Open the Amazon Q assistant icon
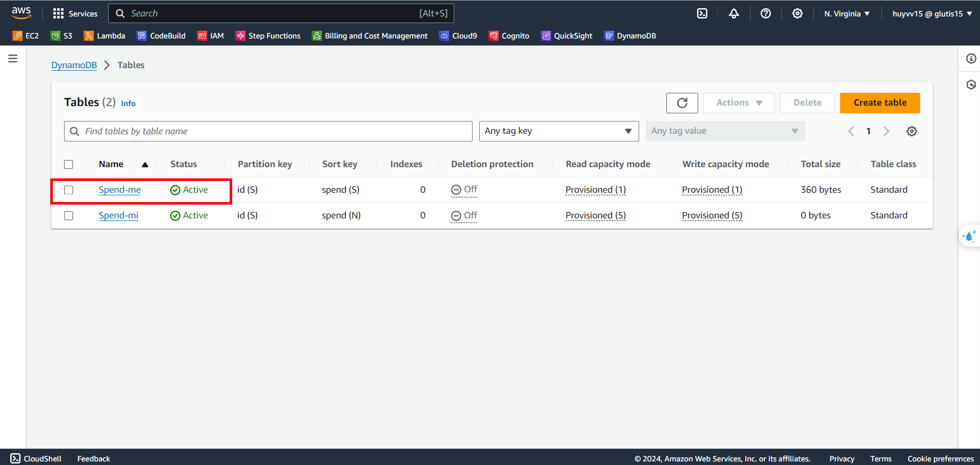 [969, 236]
